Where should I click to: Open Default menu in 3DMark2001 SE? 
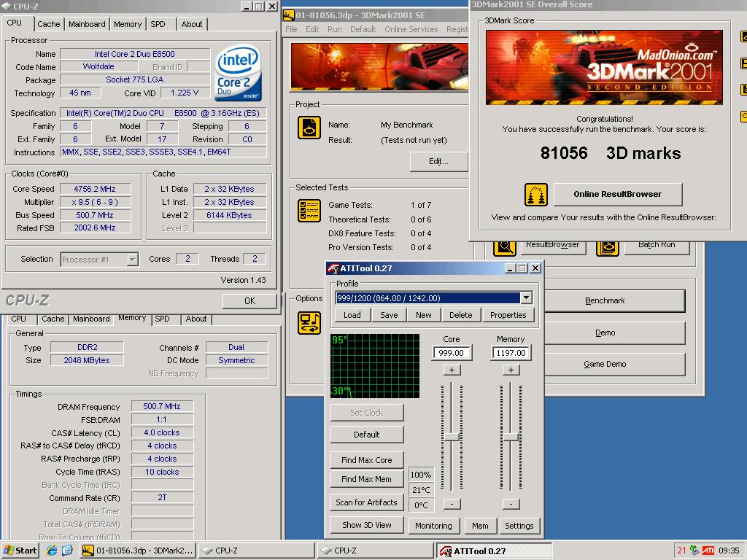[363, 29]
